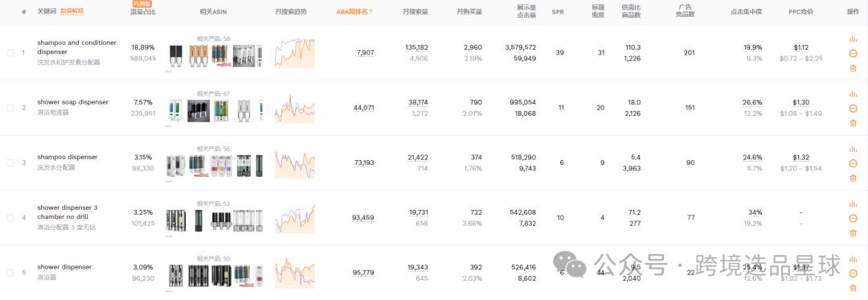The width and height of the screenshot is (868, 300).
Task: Open bar chart icon for row 1
Action: tap(853, 39)
